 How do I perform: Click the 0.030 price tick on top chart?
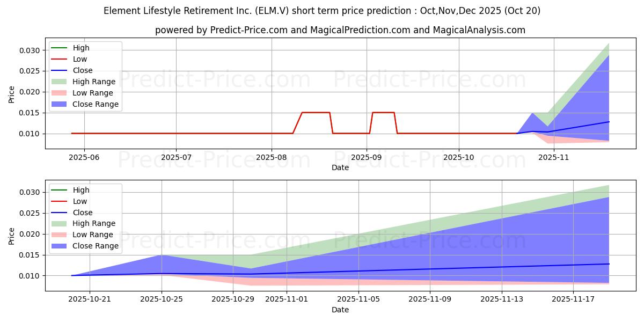30,50
